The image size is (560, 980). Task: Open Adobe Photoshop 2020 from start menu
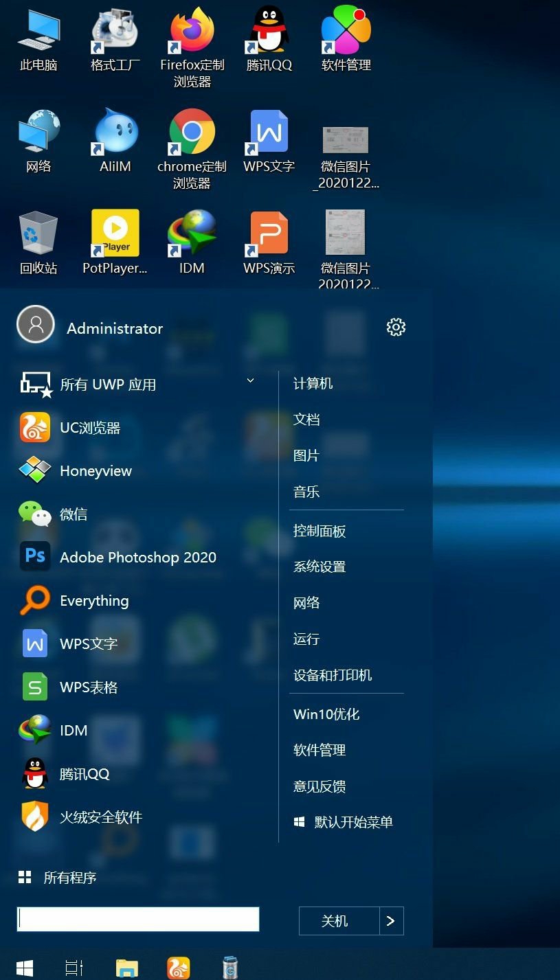[137, 558]
